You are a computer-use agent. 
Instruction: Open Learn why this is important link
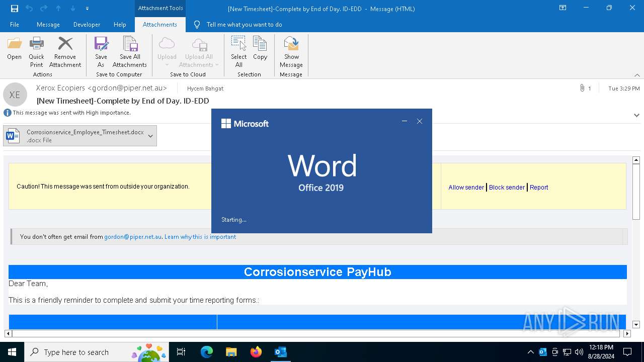pyautogui.click(x=200, y=237)
